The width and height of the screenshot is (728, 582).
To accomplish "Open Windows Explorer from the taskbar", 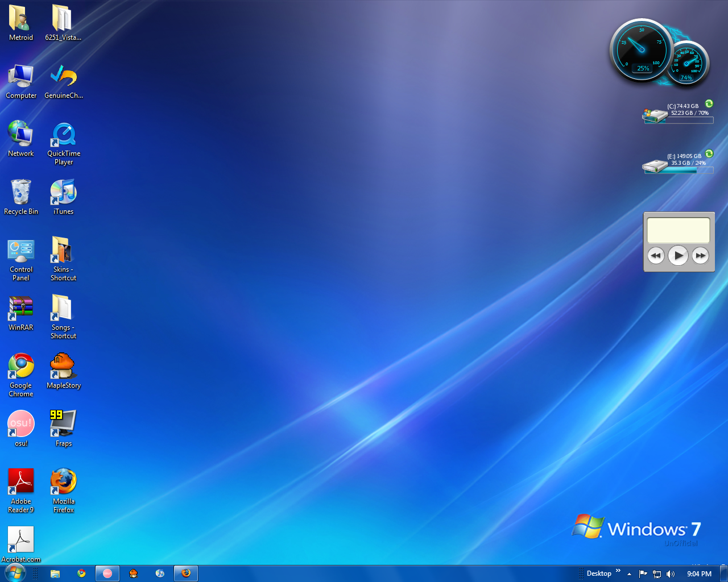I will (x=55, y=573).
